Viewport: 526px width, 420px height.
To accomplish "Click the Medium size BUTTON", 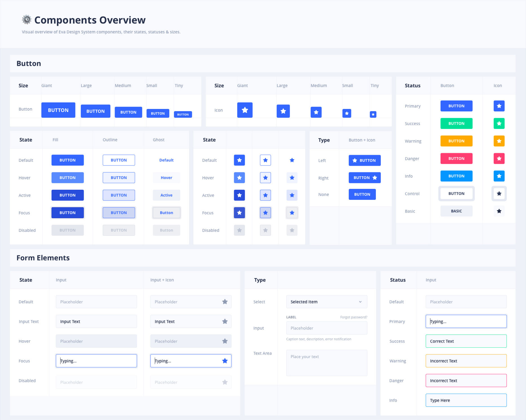I will pyautogui.click(x=128, y=112).
